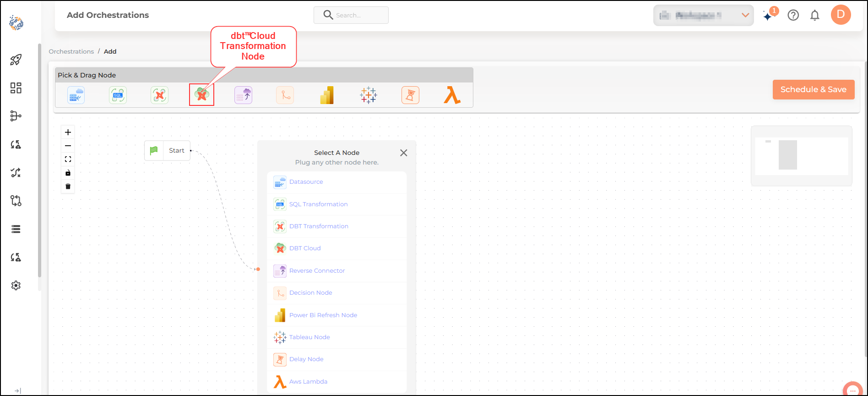
Task: Choose Datasource from Select A Node list
Action: click(336, 182)
